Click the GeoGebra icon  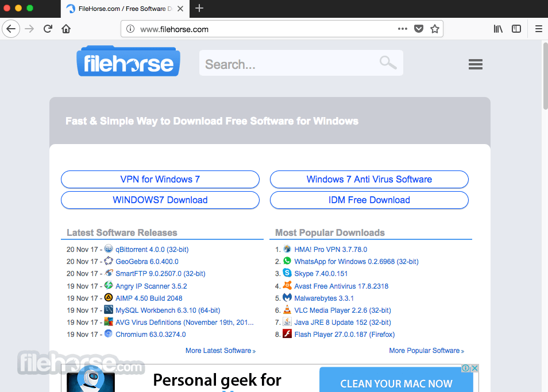(109, 261)
